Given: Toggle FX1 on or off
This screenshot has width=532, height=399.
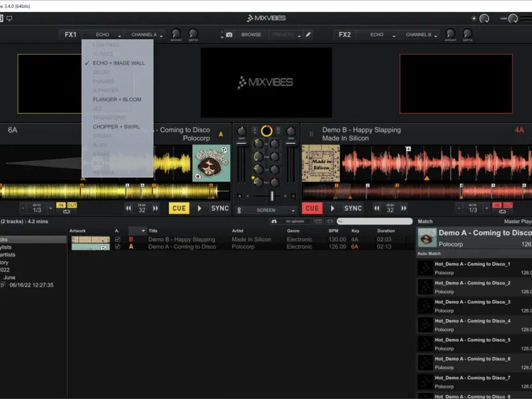Looking at the screenshot, I should pos(70,35).
